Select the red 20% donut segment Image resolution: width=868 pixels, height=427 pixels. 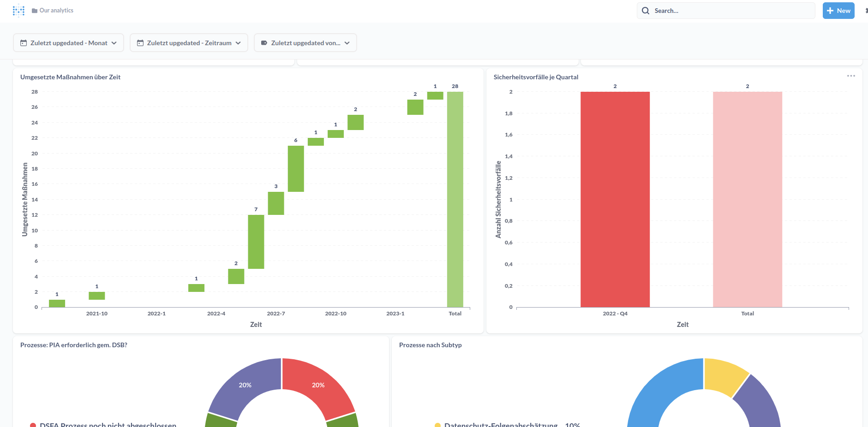[x=318, y=385]
